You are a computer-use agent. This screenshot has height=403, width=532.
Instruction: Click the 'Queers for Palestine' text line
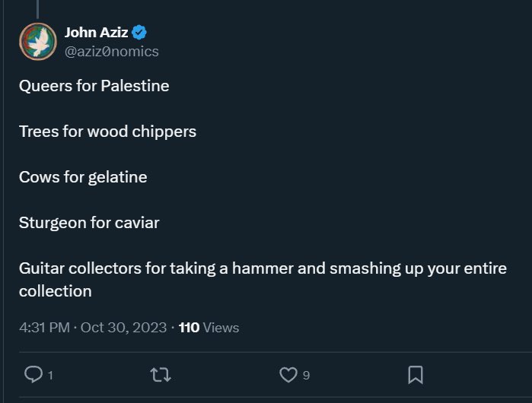[94, 86]
